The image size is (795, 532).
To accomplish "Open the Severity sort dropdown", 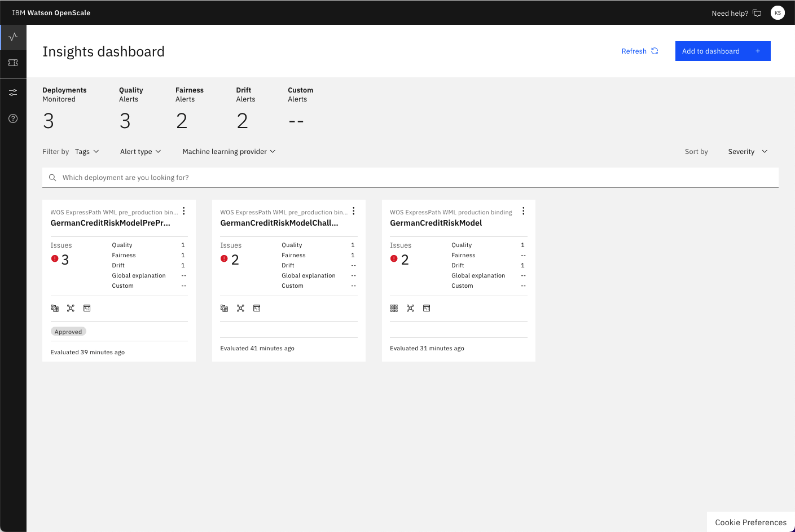I will (x=748, y=152).
